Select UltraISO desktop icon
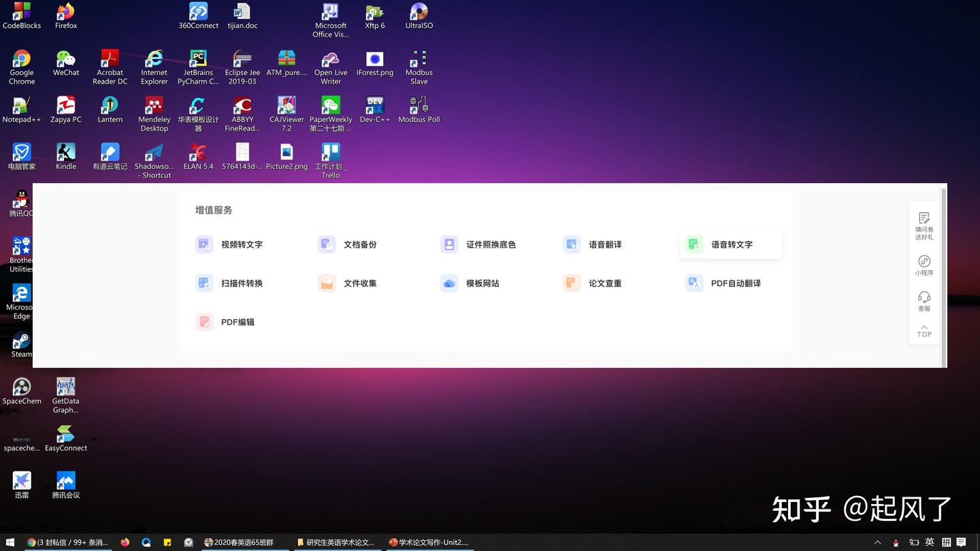The width and height of the screenshot is (980, 551). point(419,16)
